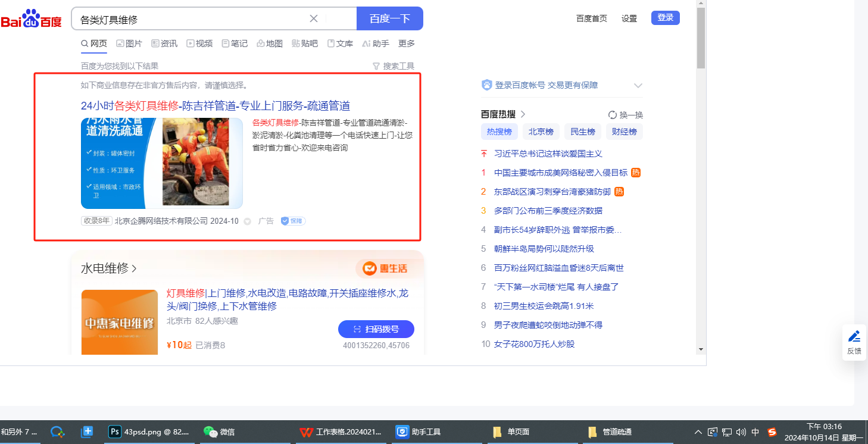Switch to the 贴吧 search tab

coord(305,43)
